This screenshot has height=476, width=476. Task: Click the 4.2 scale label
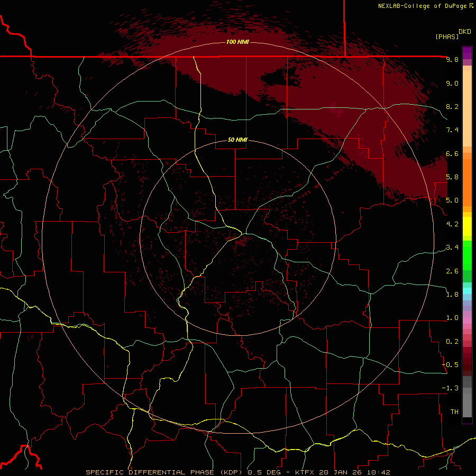coord(452,224)
